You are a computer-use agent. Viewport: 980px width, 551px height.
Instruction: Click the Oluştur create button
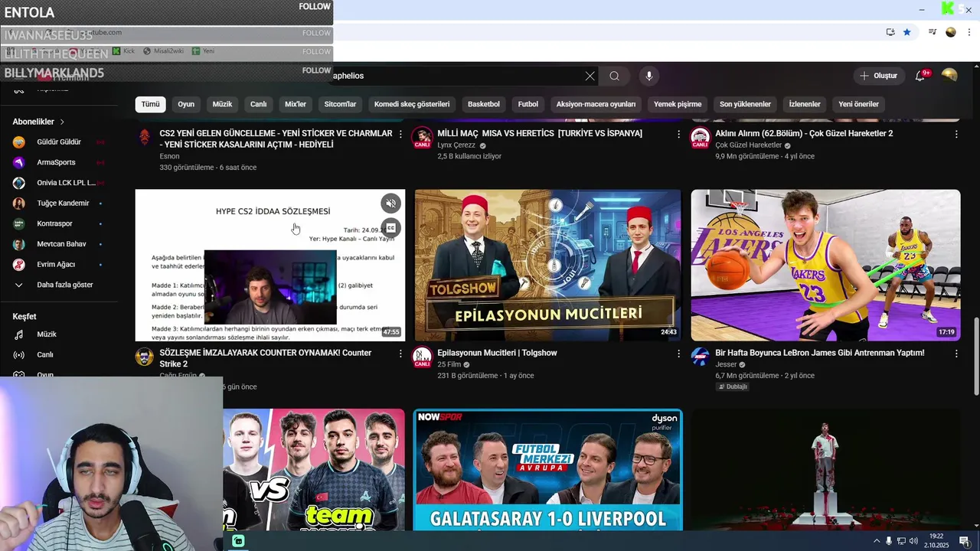pyautogui.click(x=879, y=76)
